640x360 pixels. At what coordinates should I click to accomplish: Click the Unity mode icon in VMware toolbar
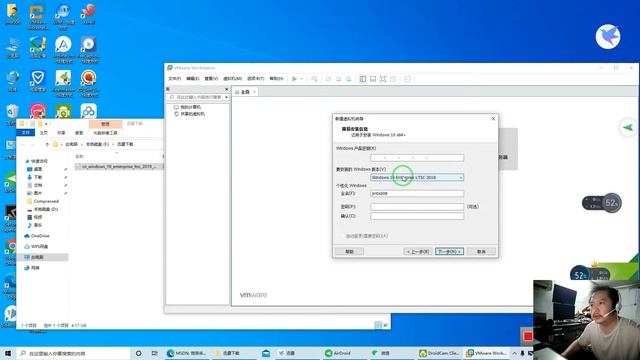393,79
